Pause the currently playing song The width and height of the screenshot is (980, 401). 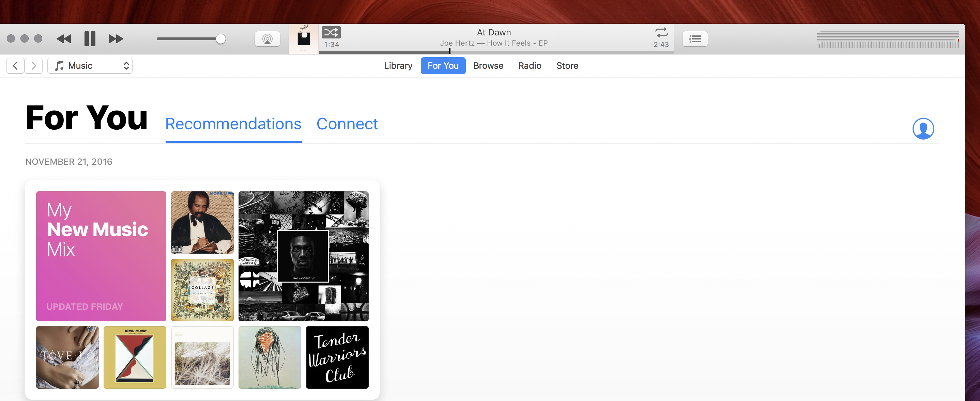90,39
